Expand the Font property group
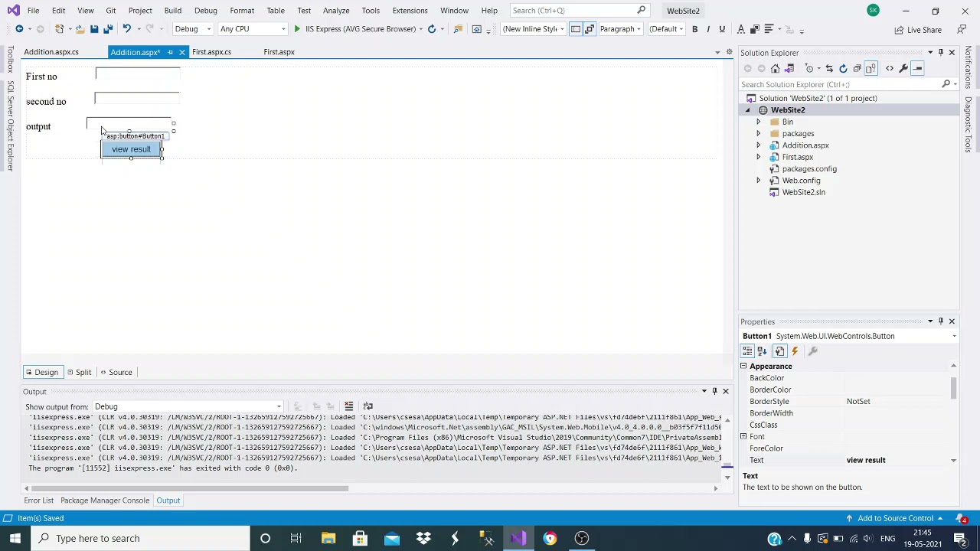This screenshot has width=980, height=551. pyautogui.click(x=743, y=436)
